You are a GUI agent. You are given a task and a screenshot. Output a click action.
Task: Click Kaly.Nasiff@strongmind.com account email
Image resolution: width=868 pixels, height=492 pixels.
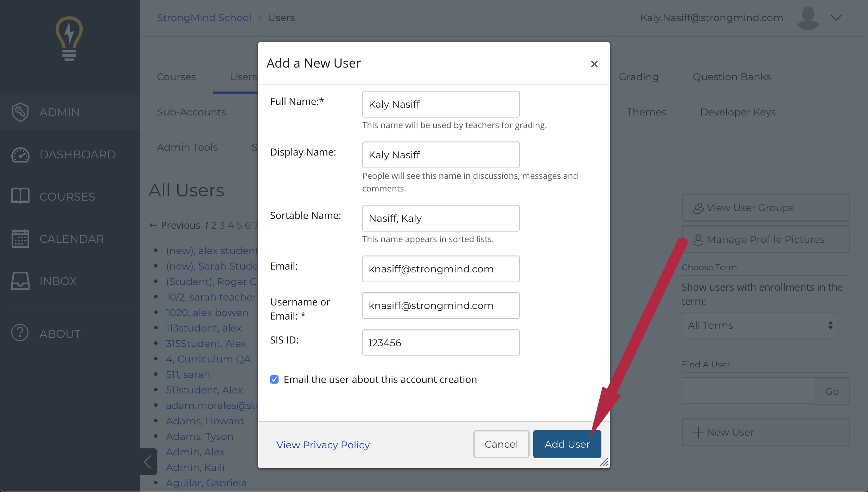(x=711, y=18)
